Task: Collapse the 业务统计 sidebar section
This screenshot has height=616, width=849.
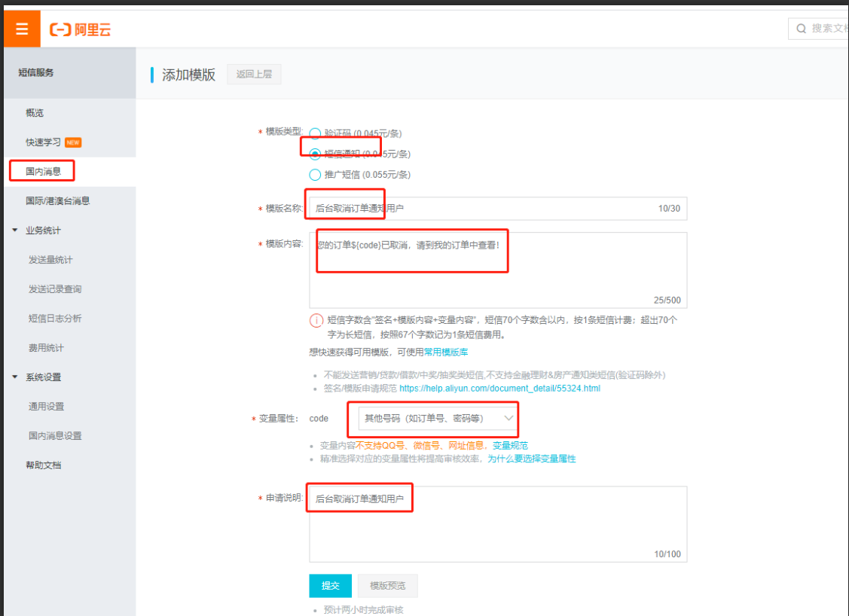Action: coord(15,230)
